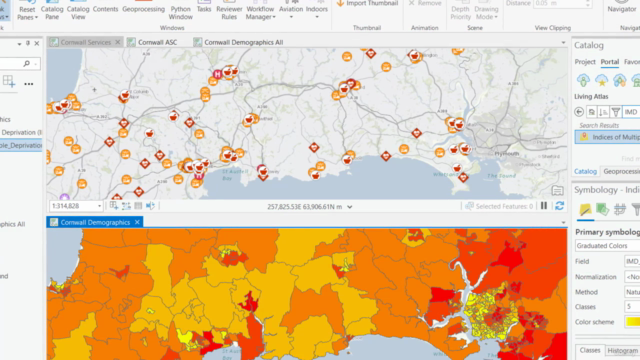Select My Content portal icon

pyautogui.click(x=583, y=80)
